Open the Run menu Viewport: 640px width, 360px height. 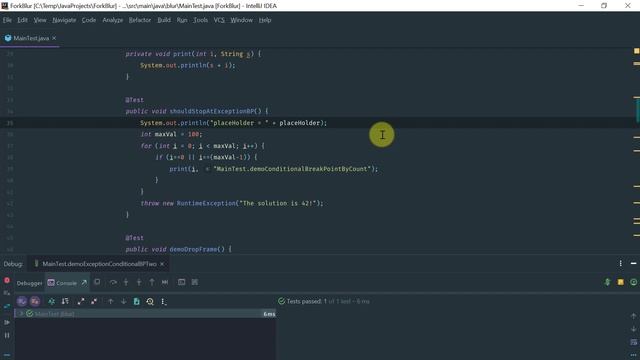[x=182, y=20]
